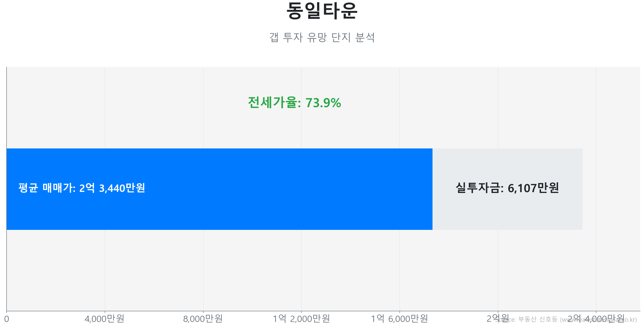Click the 1억 2,000만원 axis tick label
The image size is (644, 328).
[301, 319]
